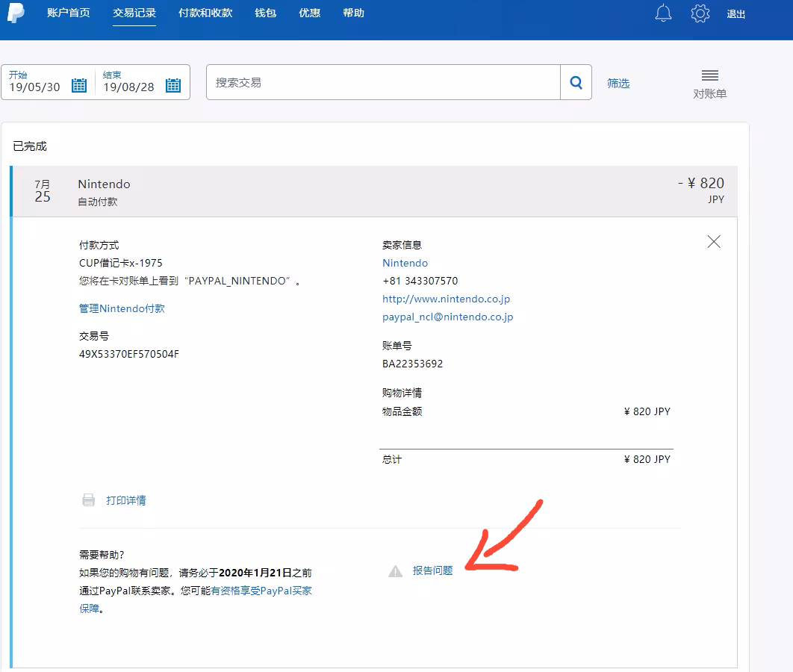793x672 pixels.
Task: Open the start date calendar picker
Action: coord(79,85)
